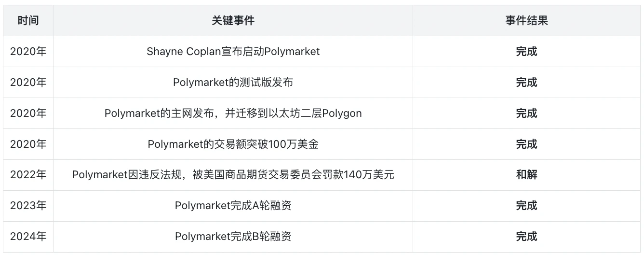Select 完成 result in the 测试版发布 row
This screenshot has width=644, height=255.
526,83
